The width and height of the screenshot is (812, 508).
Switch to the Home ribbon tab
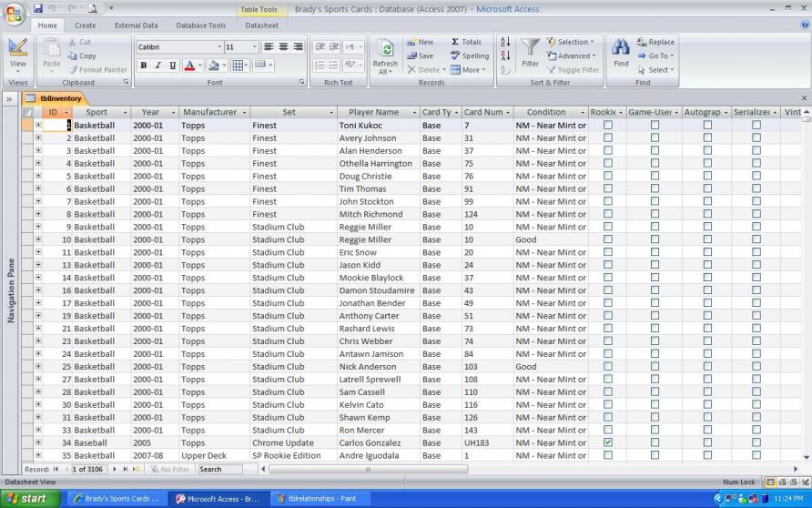coord(47,25)
